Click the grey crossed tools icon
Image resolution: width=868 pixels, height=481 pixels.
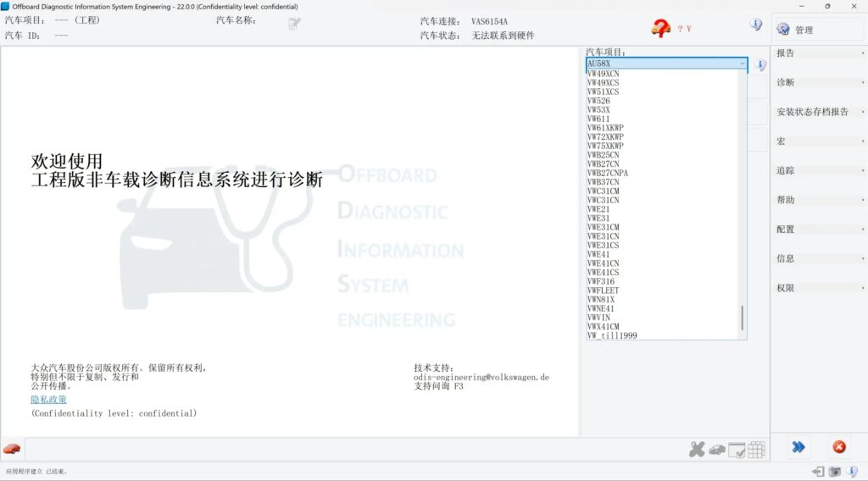697,450
